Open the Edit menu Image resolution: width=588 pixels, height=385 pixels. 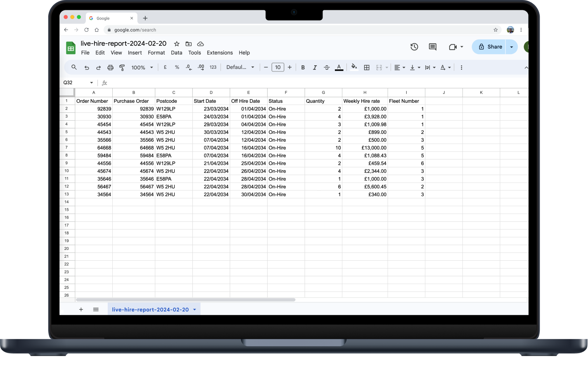[x=100, y=53]
